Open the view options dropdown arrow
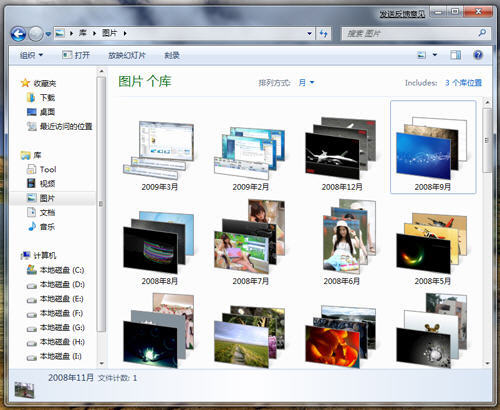 coord(435,55)
